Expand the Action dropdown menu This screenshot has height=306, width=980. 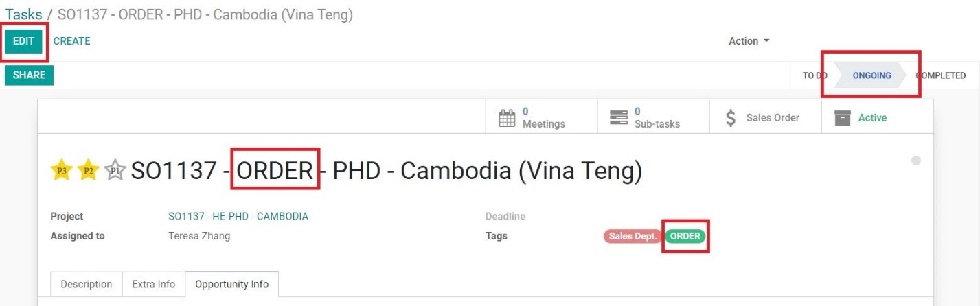pos(749,41)
